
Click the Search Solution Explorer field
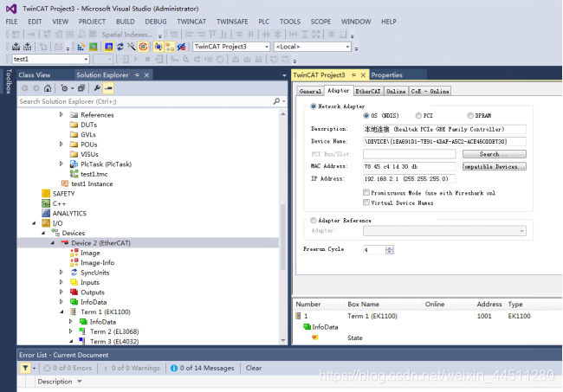click(x=146, y=101)
